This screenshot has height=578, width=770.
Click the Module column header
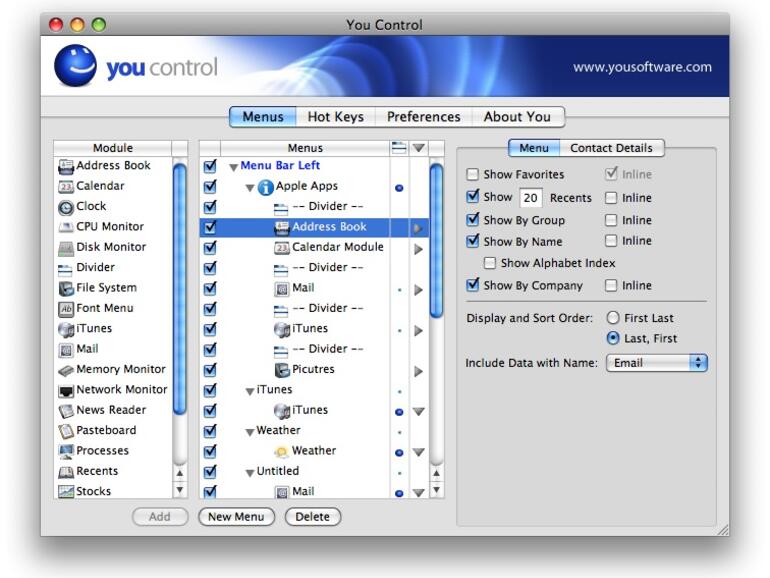112,148
